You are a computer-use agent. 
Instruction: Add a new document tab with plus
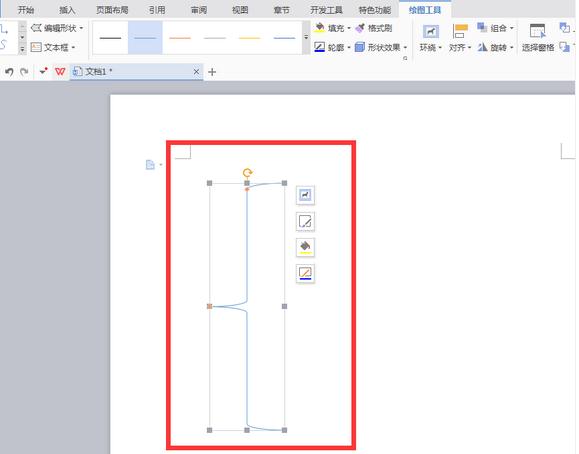(x=212, y=72)
